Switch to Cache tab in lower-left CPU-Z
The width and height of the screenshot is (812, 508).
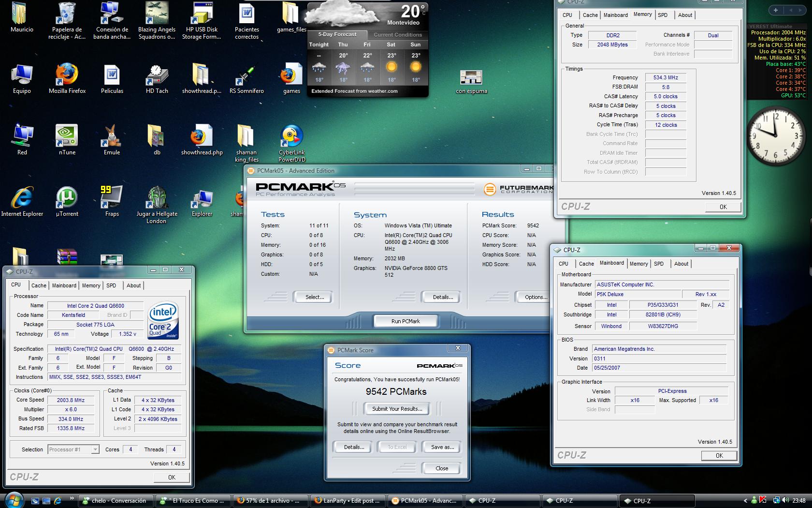click(x=39, y=285)
